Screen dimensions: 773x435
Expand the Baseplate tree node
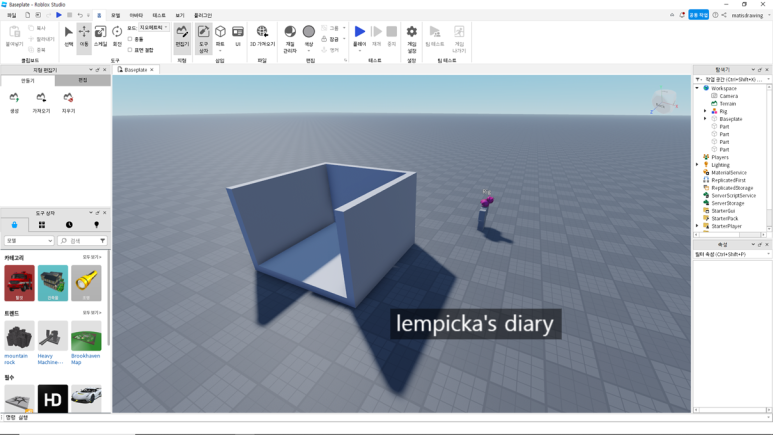click(705, 119)
